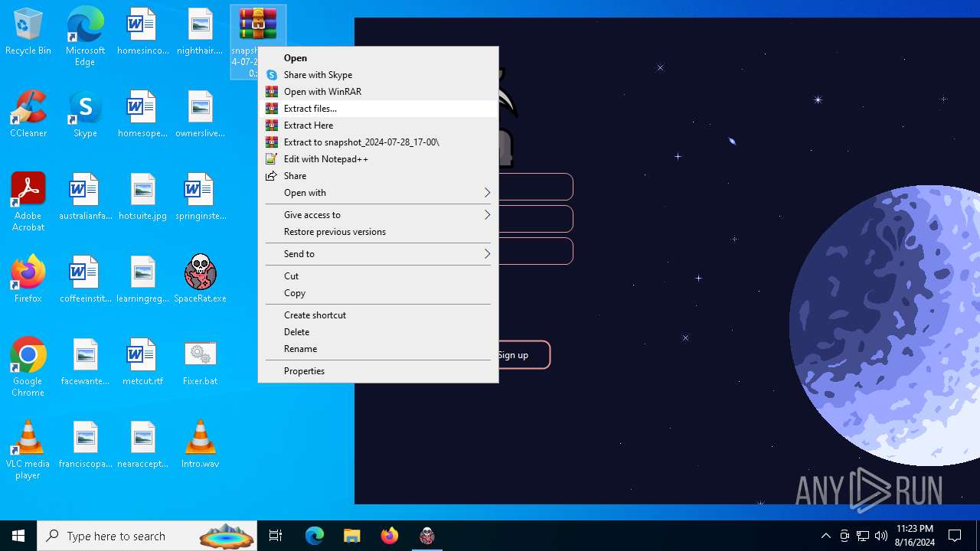Open the taskbar clock showing 11:23 PM

pos(914,536)
